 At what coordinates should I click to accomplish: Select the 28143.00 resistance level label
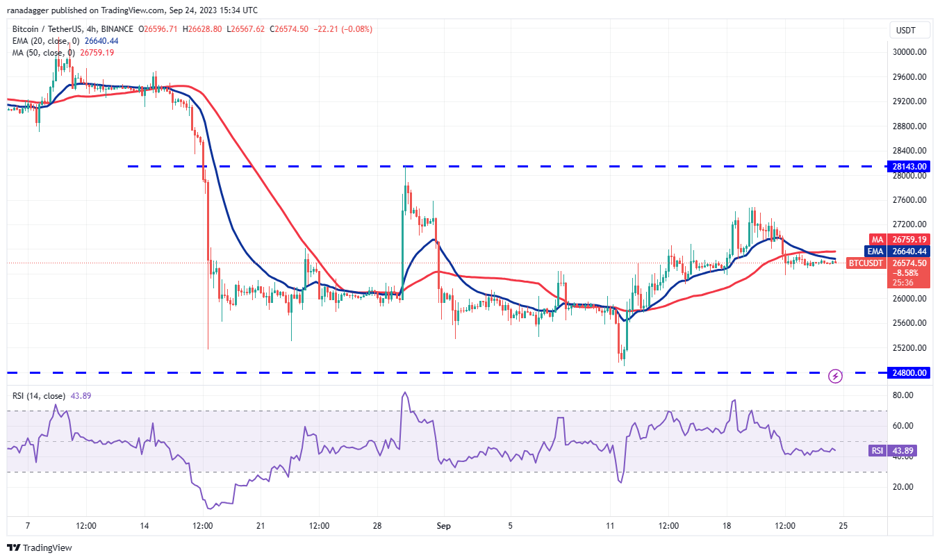[x=909, y=167]
